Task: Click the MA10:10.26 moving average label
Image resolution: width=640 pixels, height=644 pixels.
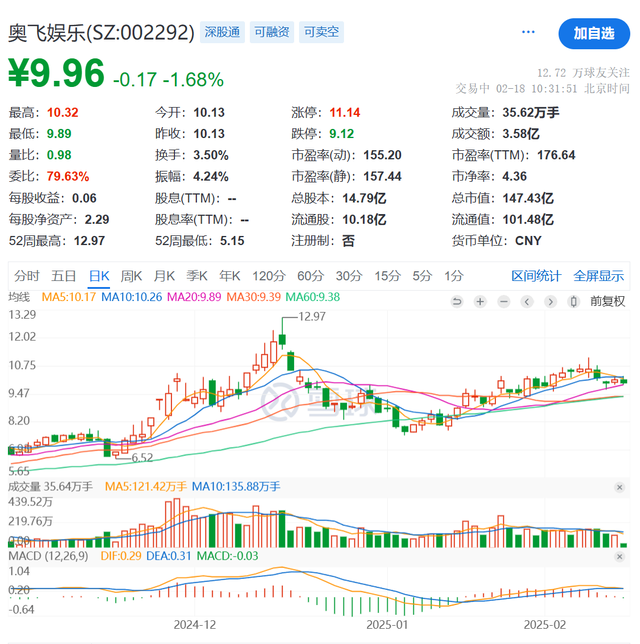Action: pyautogui.click(x=131, y=297)
